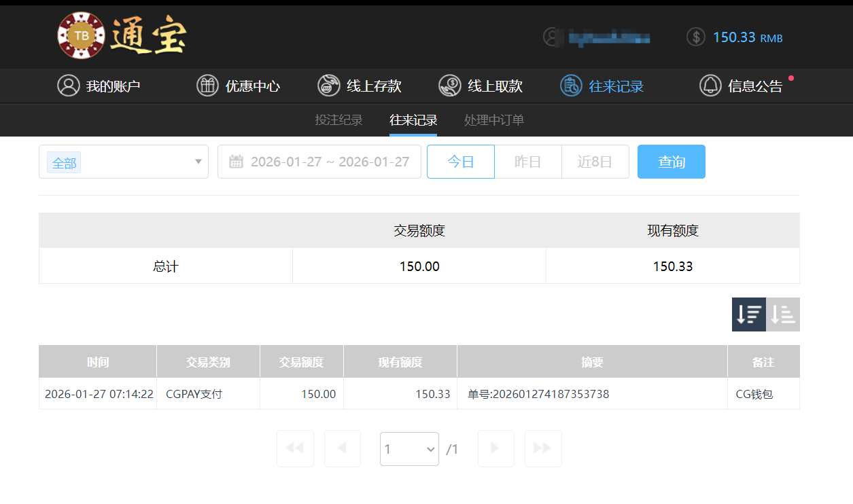Switch to the 处理中订单 tab
Viewport: 853px width, 504px height.
pos(494,120)
